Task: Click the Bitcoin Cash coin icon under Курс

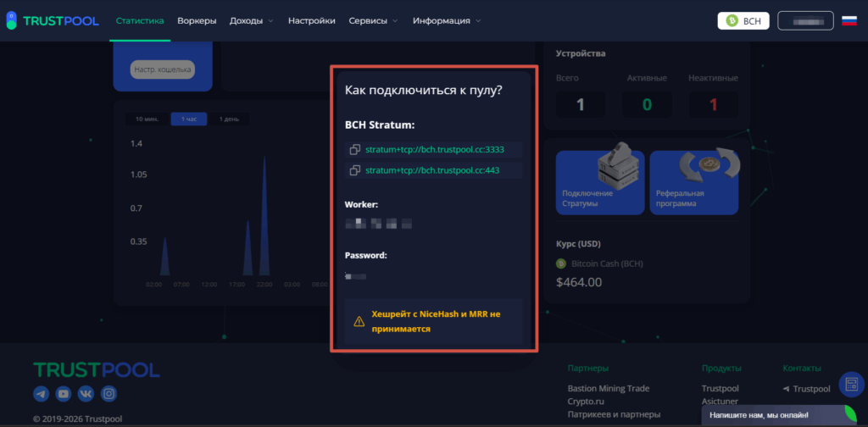Action: click(561, 263)
